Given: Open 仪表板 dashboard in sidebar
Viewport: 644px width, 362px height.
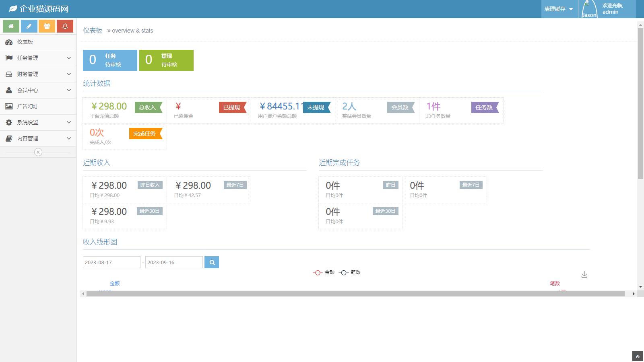Looking at the screenshot, I should pyautogui.click(x=38, y=42).
